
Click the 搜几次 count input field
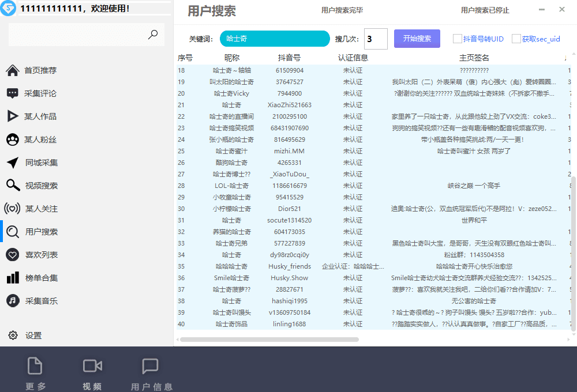(375, 38)
